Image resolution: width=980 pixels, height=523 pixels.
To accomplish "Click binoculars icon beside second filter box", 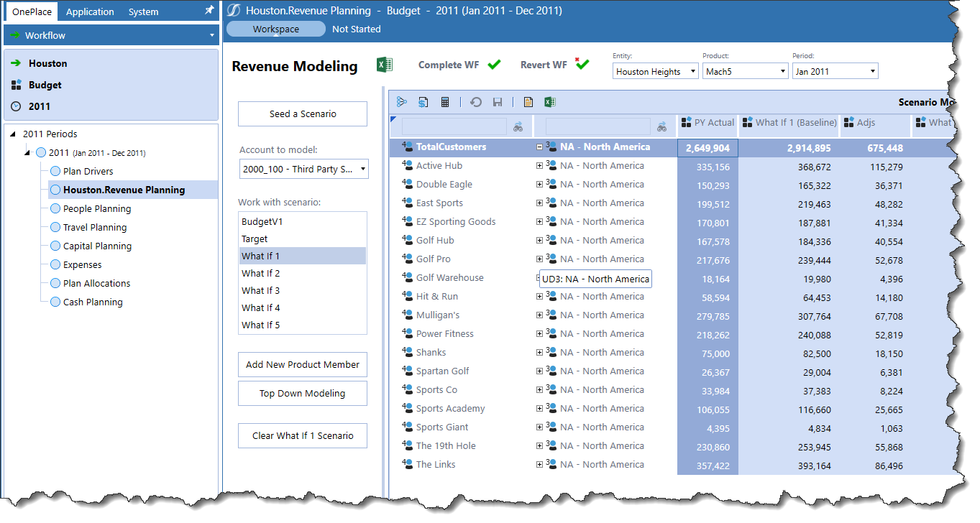I will [661, 127].
